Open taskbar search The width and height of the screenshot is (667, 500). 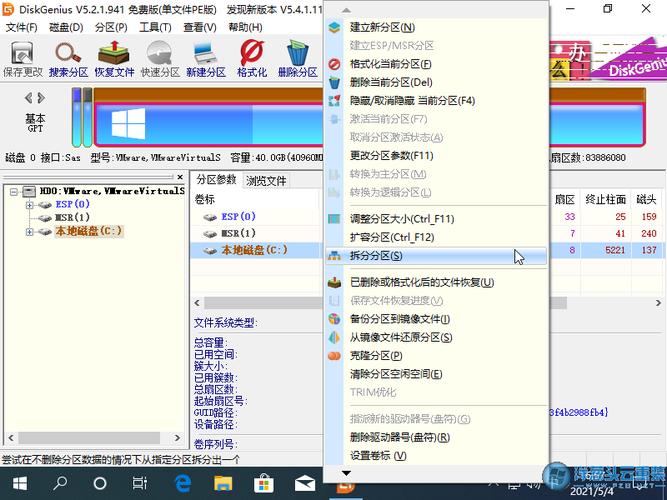click(60, 483)
